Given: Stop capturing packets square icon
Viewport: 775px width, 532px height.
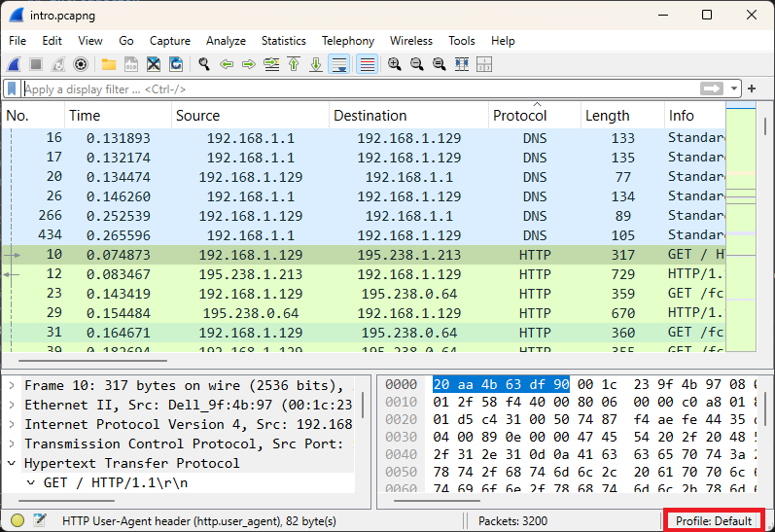Looking at the screenshot, I should click(x=36, y=64).
